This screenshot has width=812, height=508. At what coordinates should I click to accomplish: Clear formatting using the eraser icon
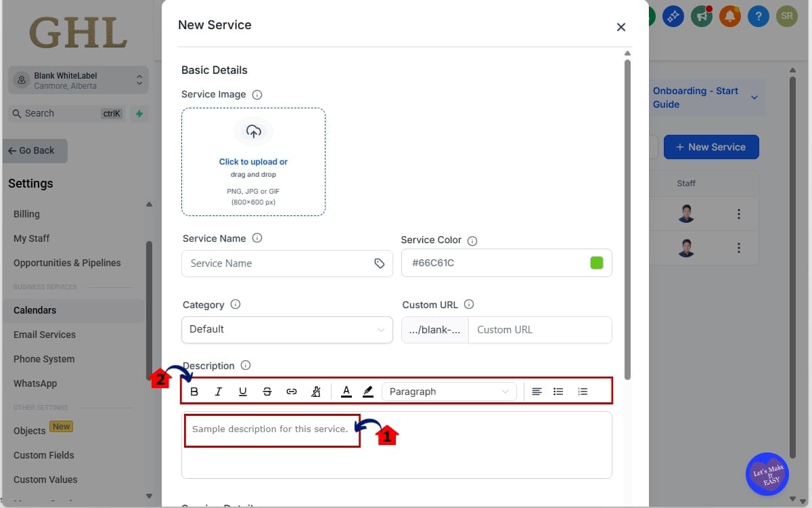pos(316,391)
